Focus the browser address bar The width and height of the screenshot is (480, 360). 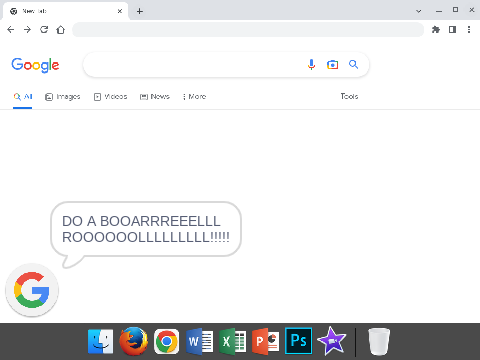[248, 30]
